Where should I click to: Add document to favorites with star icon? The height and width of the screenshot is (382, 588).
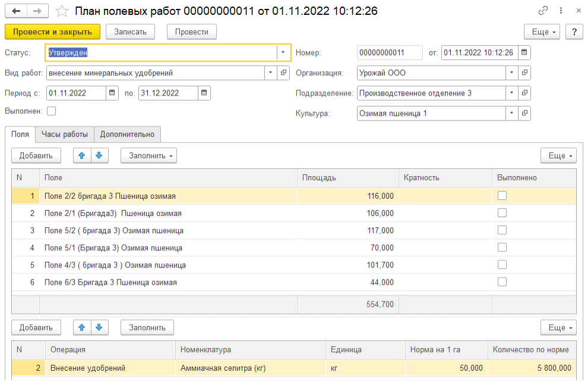click(61, 11)
